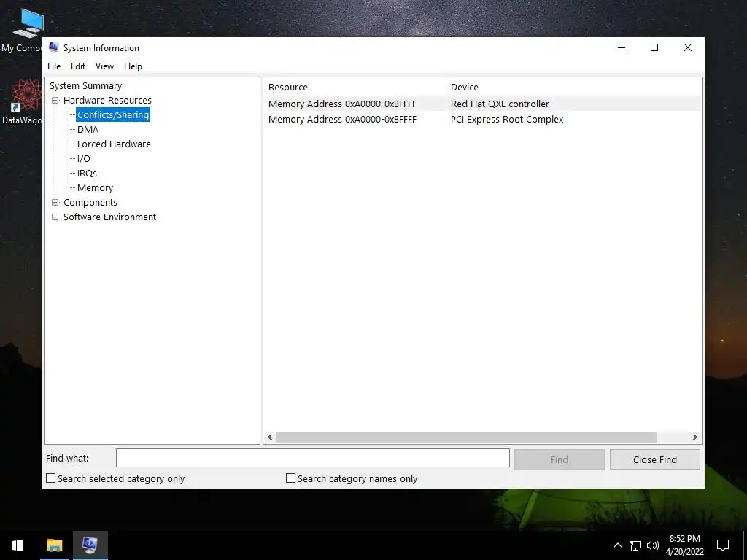This screenshot has width=747, height=560.
Task: Focus the Find what text field
Action: 313,458
